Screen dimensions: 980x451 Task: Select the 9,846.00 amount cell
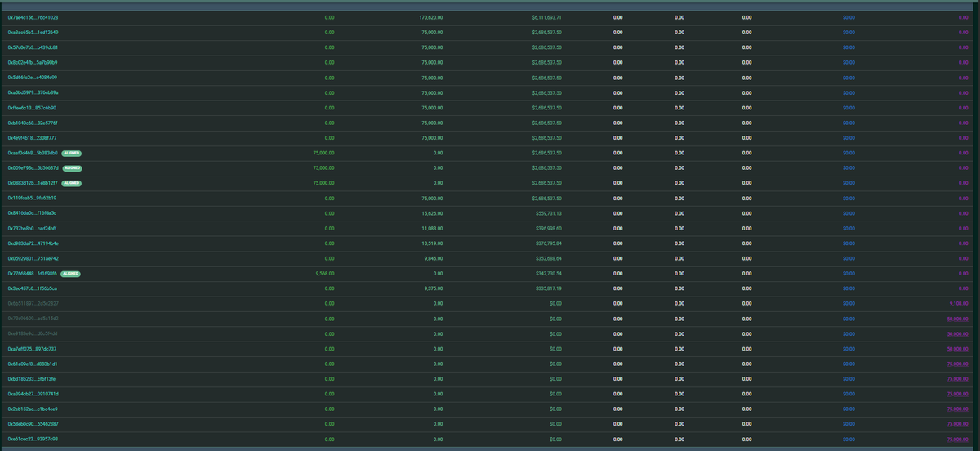[x=434, y=258]
